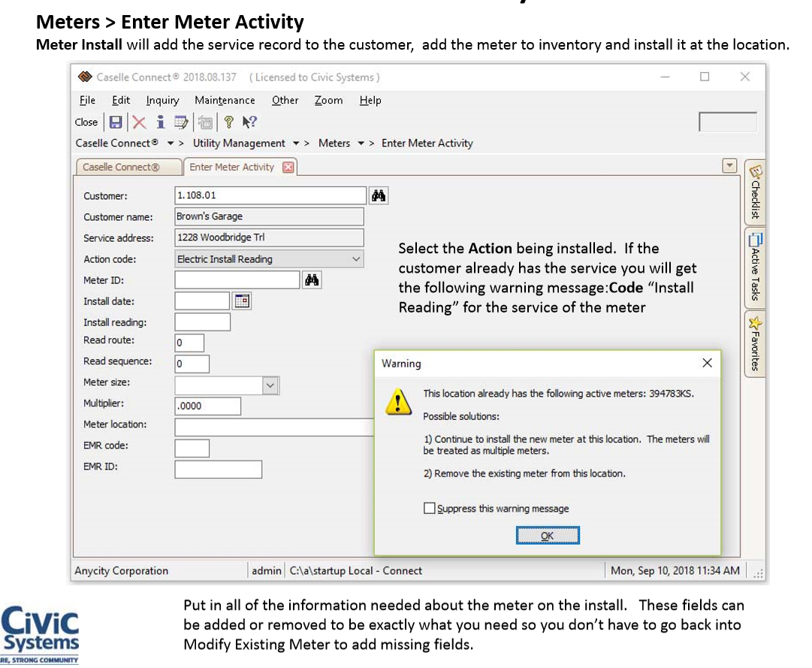Open the Active Tasks side panel
The image size is (812, 668).
click(755, 268)
